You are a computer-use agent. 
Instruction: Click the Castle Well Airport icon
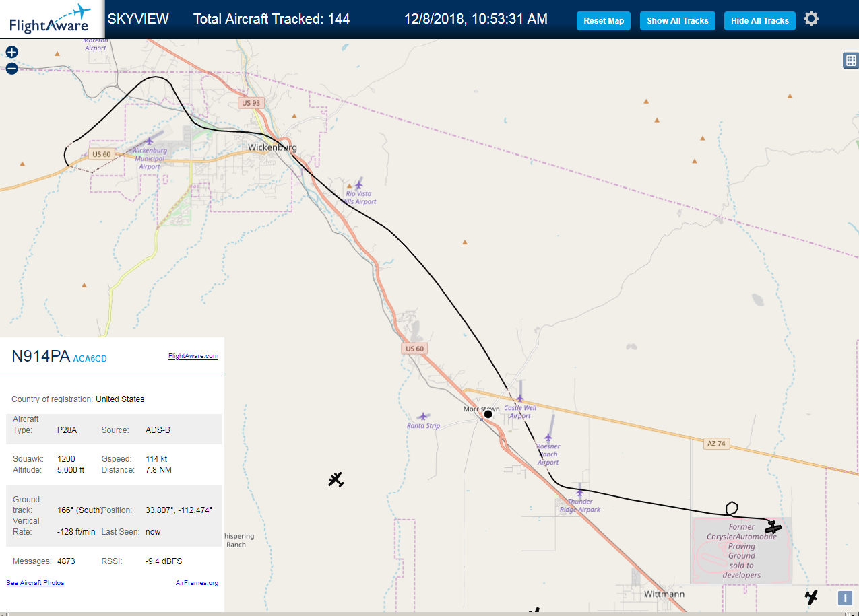[519, 399]
